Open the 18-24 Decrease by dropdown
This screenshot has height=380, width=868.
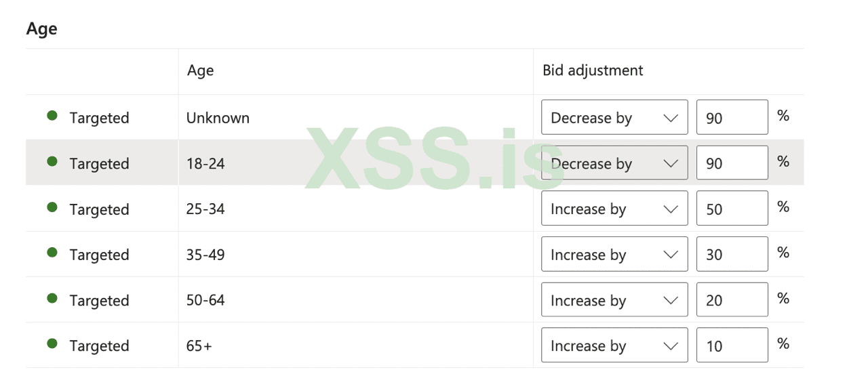pyautogui.click(x=614, y=163)
